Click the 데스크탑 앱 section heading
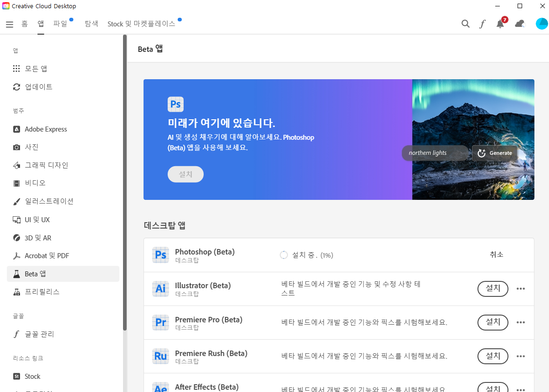 [164, 225]
